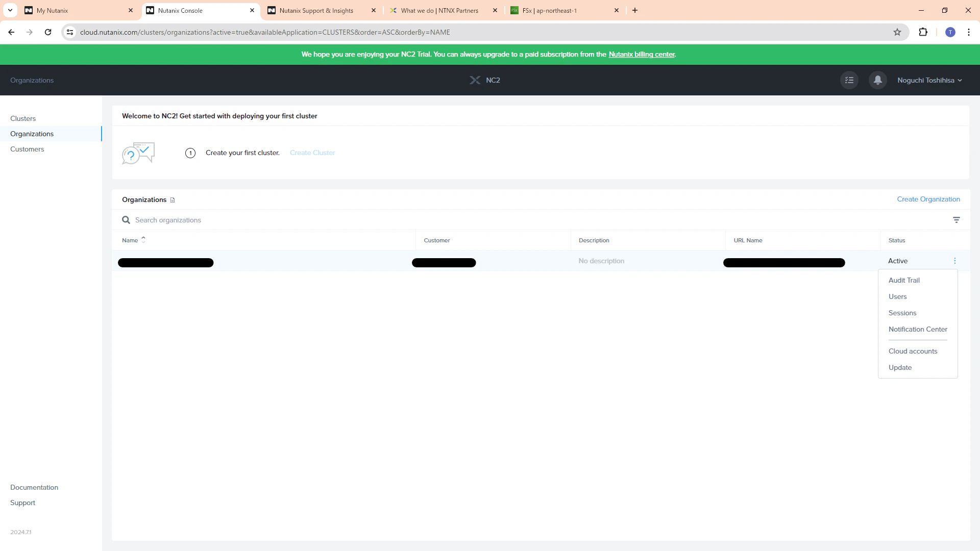Choose Update in the context menu
Viewport: 980px width, 551px height.
click(900, 367)
